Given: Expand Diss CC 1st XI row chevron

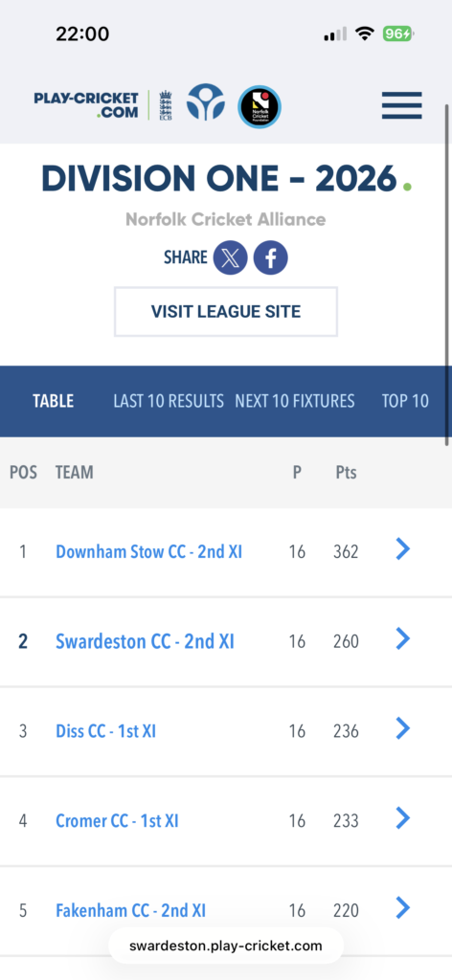Looking at the screenshot, I should click(x=403, y=728).
